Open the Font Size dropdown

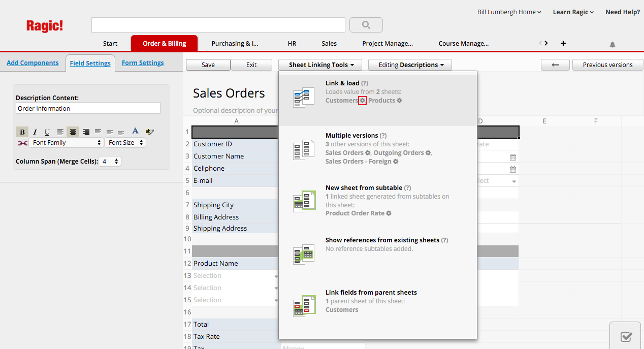(125, 143)
